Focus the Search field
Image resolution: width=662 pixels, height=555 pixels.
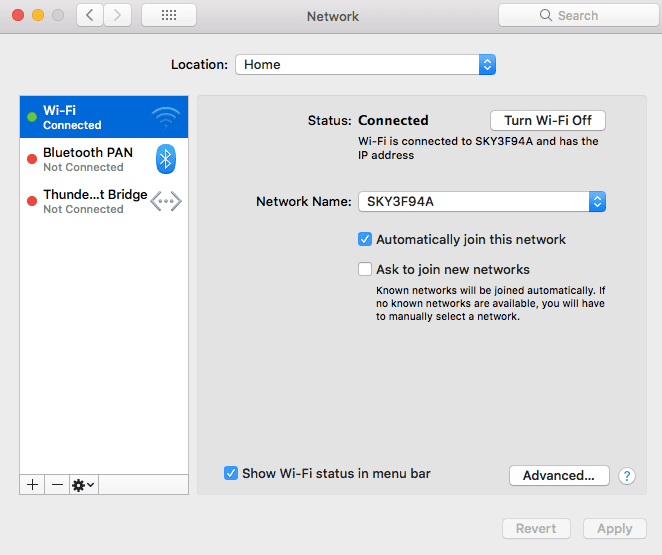579,15
